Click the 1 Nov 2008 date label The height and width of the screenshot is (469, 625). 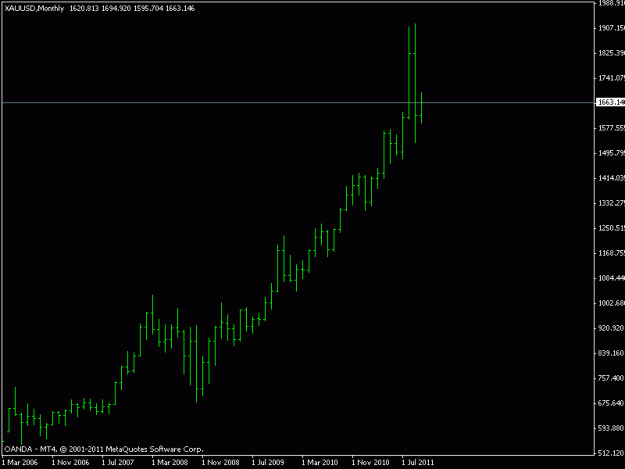(x=220, y=462)
